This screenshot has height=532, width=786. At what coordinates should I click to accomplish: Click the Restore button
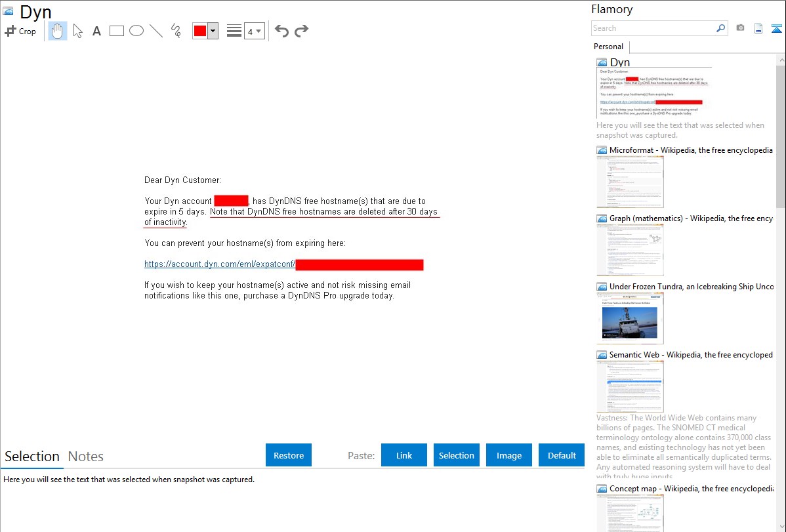(289, 455)
